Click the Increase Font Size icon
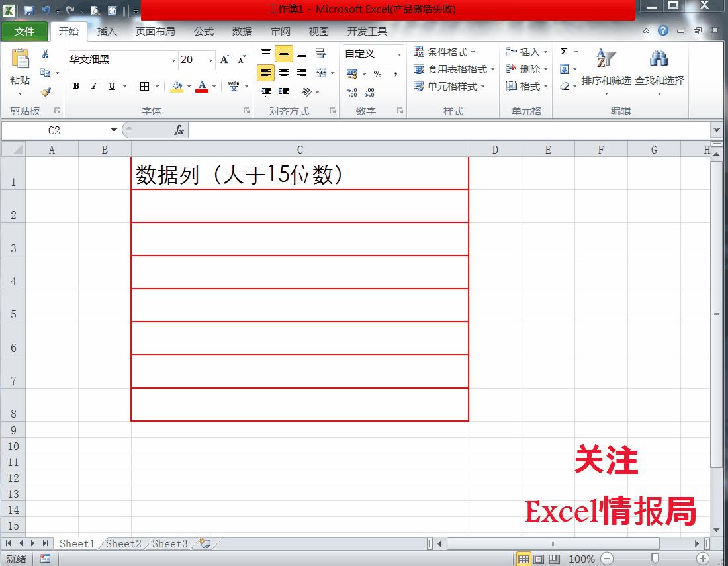The image size is (728, 566). [x=225, y=60]
